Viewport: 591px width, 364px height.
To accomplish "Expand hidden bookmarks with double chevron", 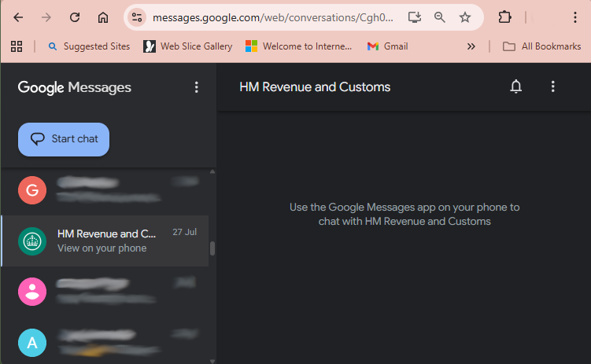I will (x=471, y=46).
